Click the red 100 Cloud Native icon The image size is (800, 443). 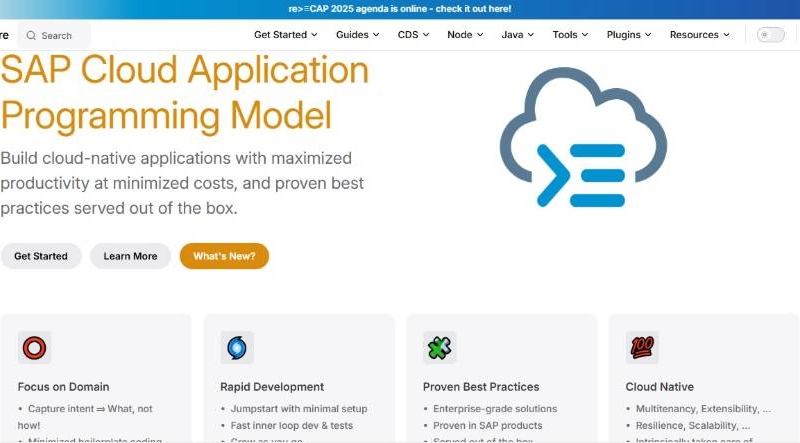pos(642,348)
